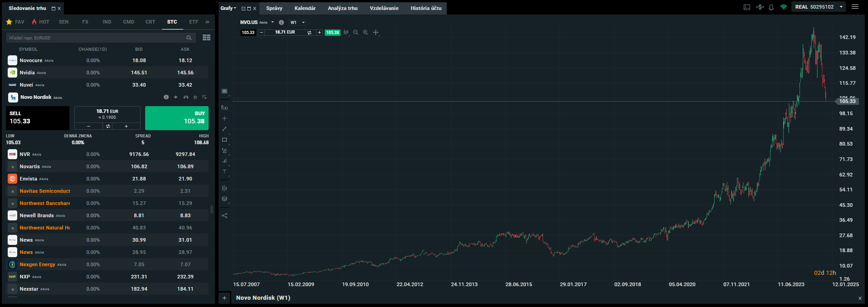Image resolution: width=868 pixels, height=307 pixels.
Task: Toggle Novo Nordisk favorite star
Action: 195,97
